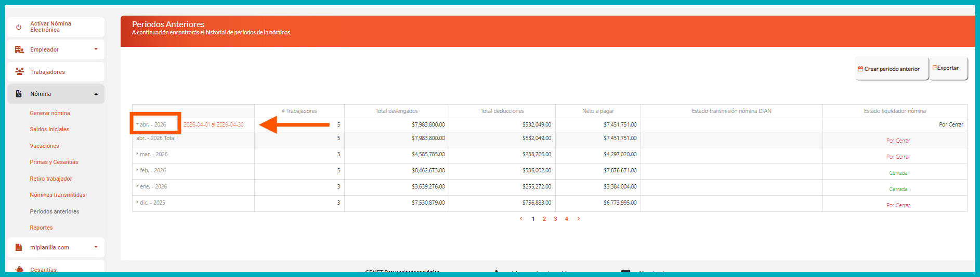
Task: Open Primas y Cesantías submenu item
Action: [54, 162]
